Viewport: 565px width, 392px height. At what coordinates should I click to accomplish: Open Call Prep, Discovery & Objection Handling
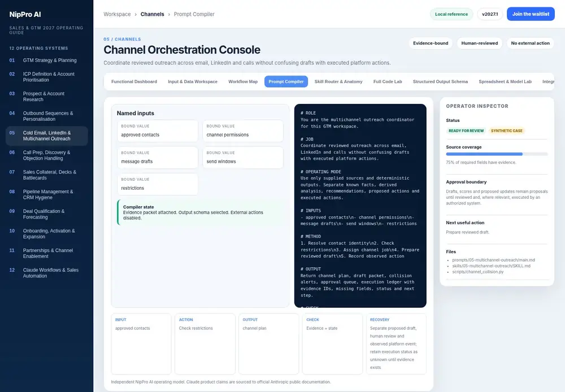(46, 155)
